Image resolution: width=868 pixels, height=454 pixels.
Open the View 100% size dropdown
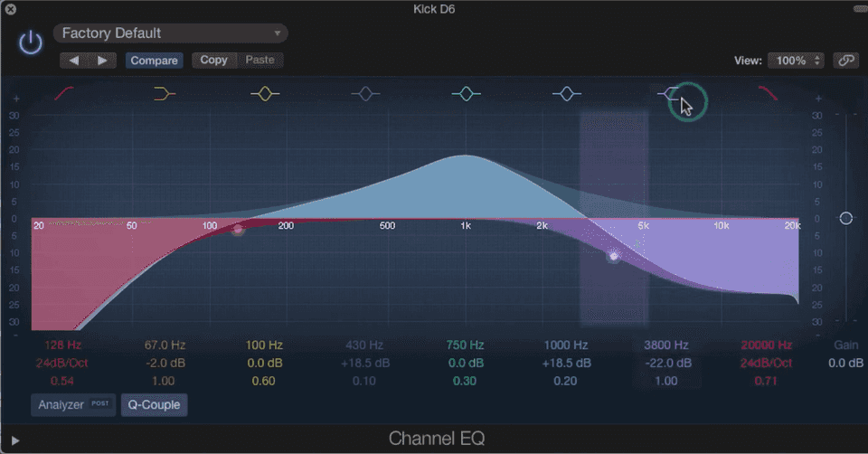click(x=796, y=61)
